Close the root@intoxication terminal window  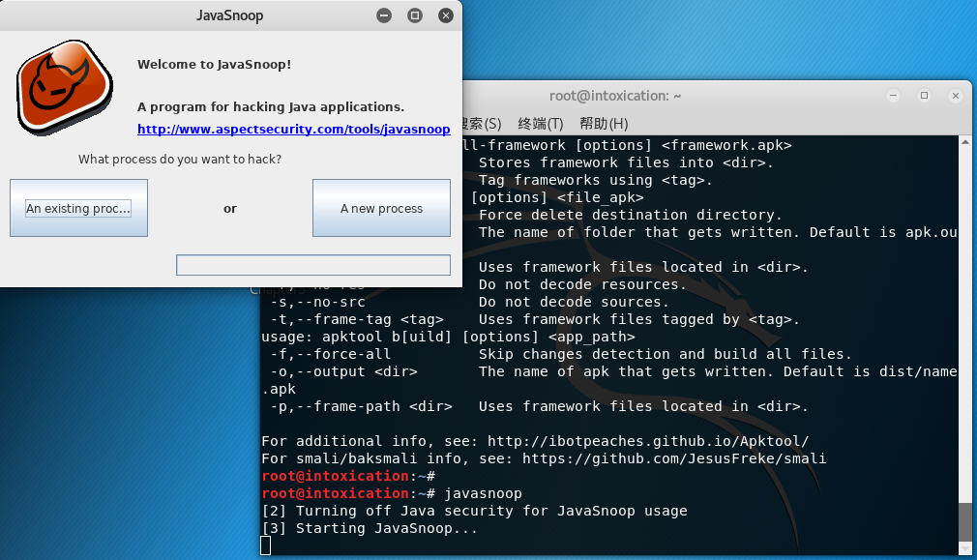pyautogui.click(x=955, y=96)
